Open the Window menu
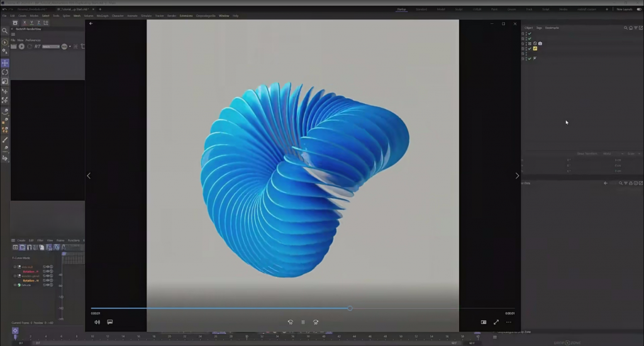This screenshot has height=346, width=644. [224, 16]
